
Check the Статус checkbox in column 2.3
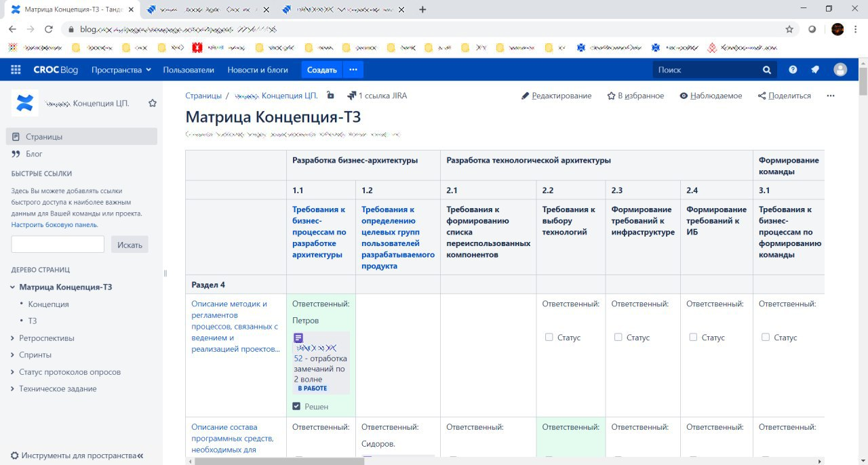[618, 337]
